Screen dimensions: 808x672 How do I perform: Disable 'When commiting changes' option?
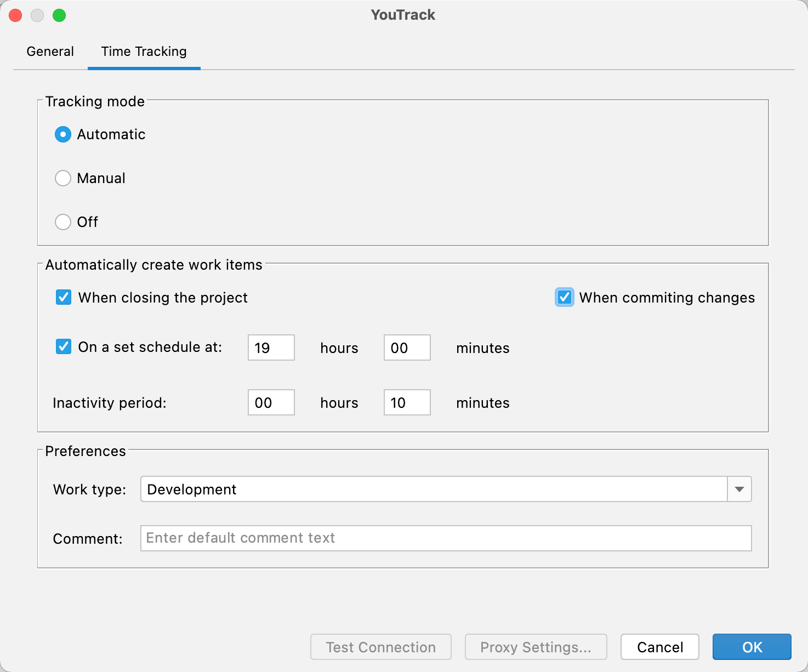point(564,297)
